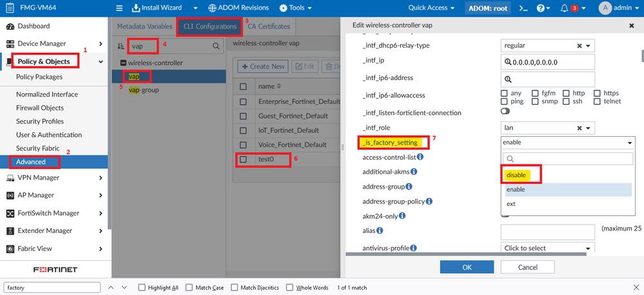Switch to the Metadata Variables tab

tap(144, 26)
